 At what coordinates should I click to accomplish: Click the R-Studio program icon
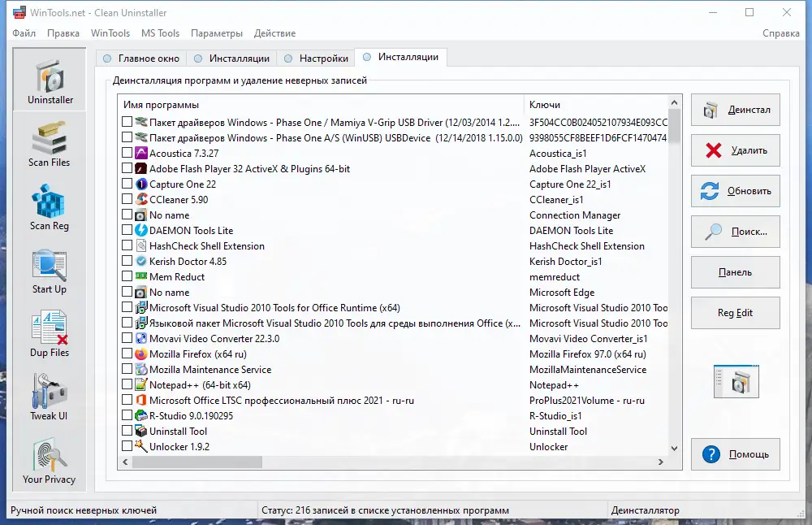pyautogui.click(x=141, y=415)
